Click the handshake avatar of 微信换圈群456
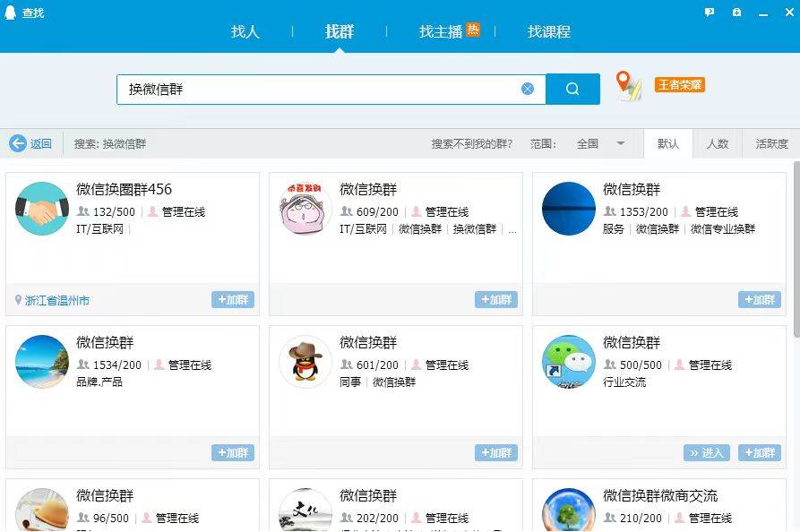The image size is (800, 532). [x=41, y=209]
